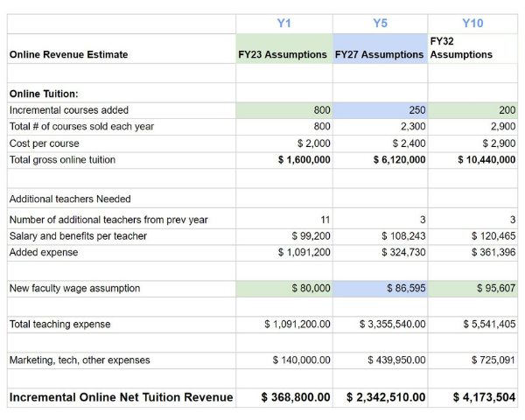Select the Y10 column header cell
The height and width of the screenshot is (420, 525).
click(472, 23)
